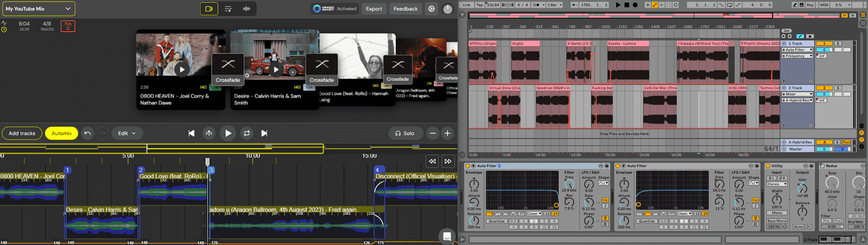The image size is (868, 245).
Task: Select transition marker 4 on timeline
Action: [x=377, y=170]
